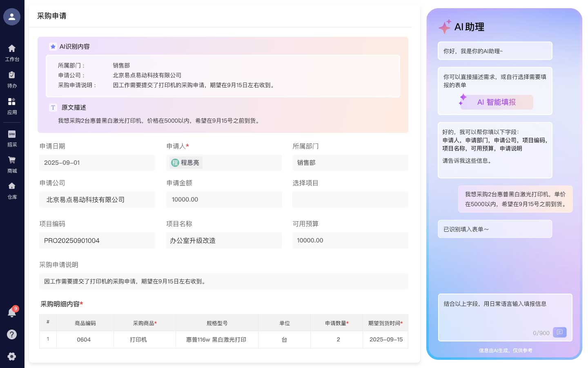Image resolution: width=588 pixels, height=368 pixels.
Task: Click the send message icon in chat box
Action: 560,332
